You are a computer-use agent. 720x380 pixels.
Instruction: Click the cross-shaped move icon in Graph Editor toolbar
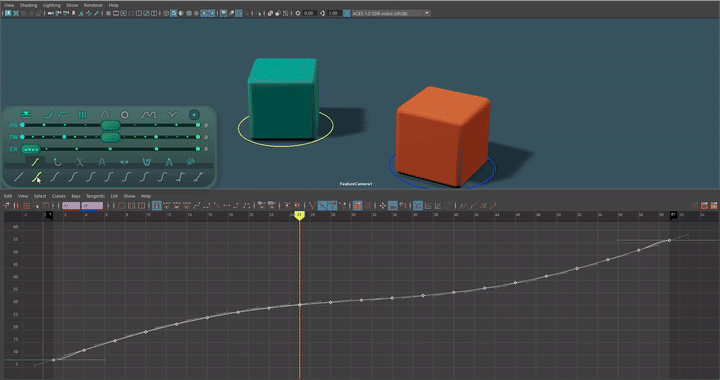pyautogui.click(x=382, y=206)
